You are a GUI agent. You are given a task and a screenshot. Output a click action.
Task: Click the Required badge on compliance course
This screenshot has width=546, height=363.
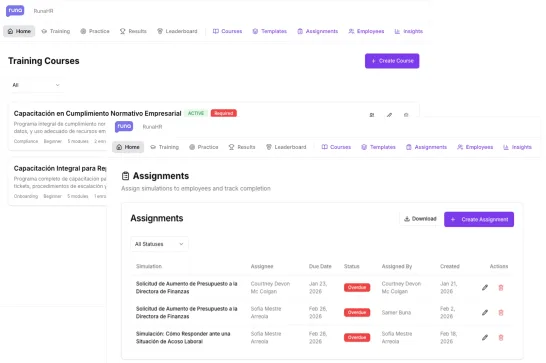pos(224,113)
